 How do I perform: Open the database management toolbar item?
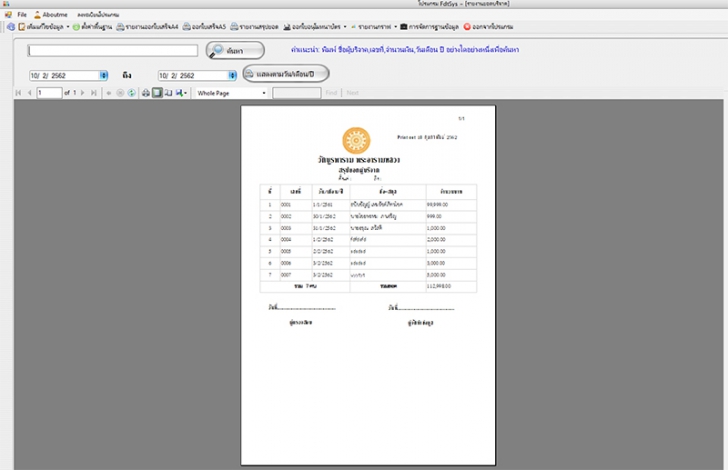429,27
